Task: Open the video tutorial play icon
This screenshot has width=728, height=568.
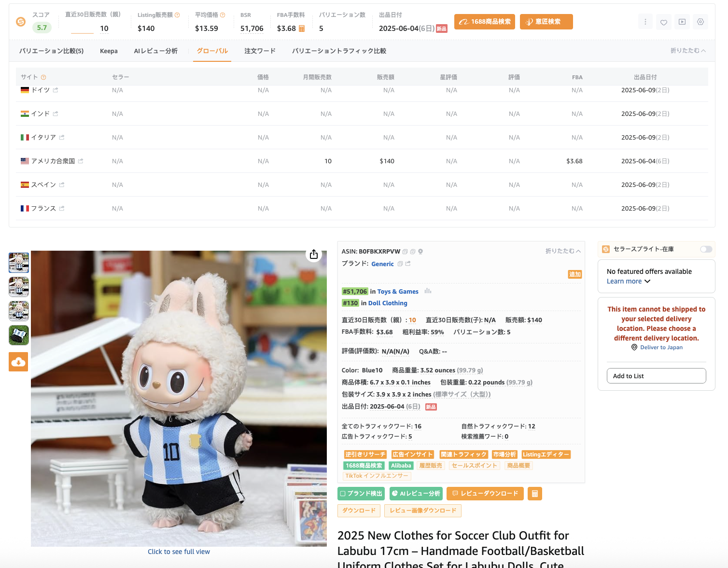Action: (x=682, y=22)
